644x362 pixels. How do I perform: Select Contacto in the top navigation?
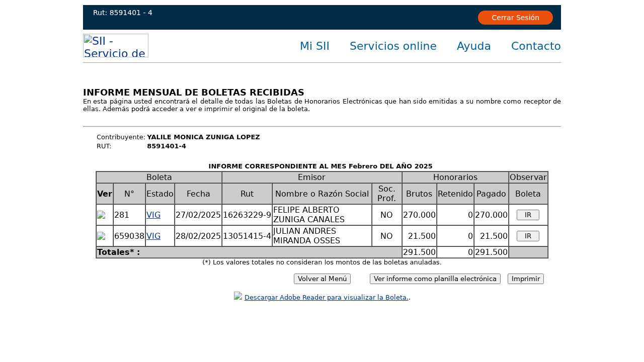536,46
